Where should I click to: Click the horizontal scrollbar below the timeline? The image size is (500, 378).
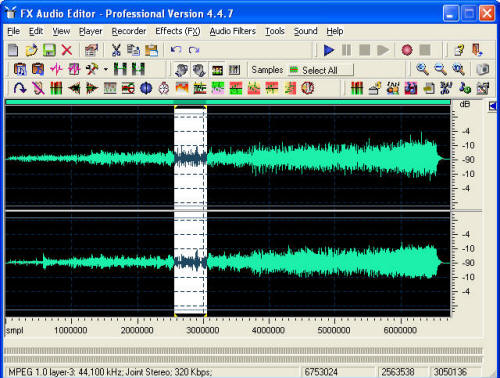pyautogui.click(x=243, y=351)
